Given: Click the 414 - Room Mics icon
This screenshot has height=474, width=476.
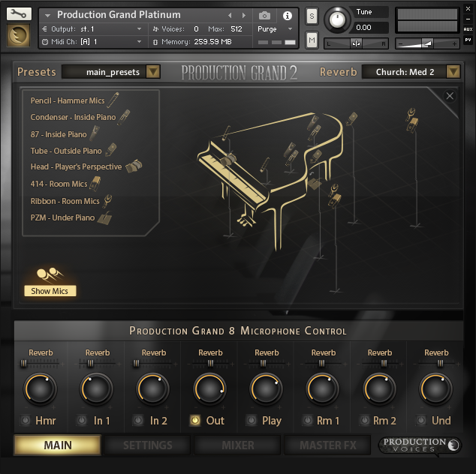Looking at the screenshot, I should point(95,184).
